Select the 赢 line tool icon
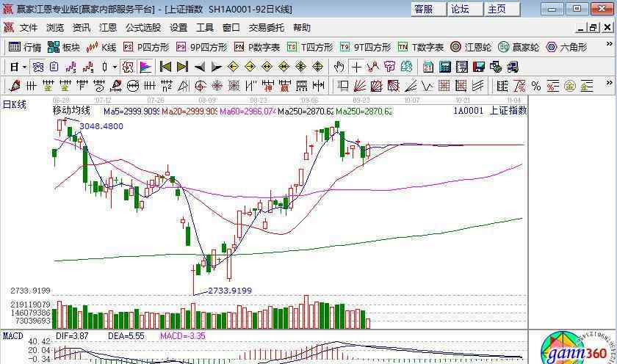This screenshot has width=617, height=364. [x=285, y=86]
